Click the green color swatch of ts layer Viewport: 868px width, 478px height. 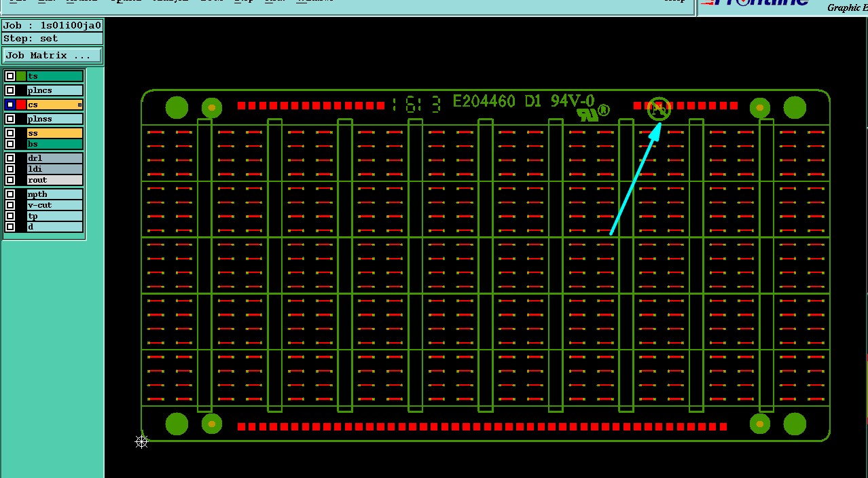(21, 77)
